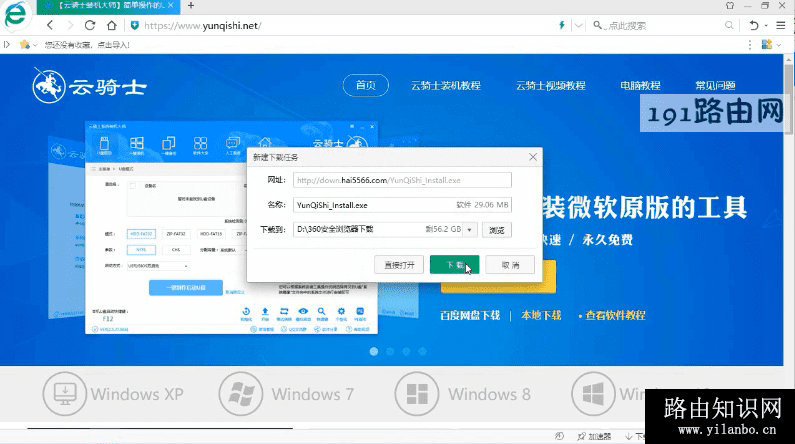The height and width of the screenshot is (444, 795).
Task: Close the 新建下载任务 dialog
Action: [533, 157]
